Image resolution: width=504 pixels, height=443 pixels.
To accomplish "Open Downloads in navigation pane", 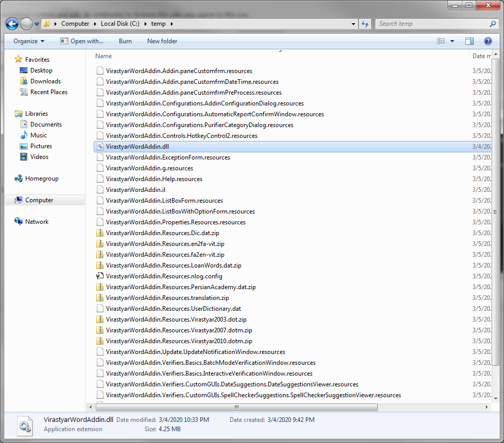I will click(x=45, y=81).
